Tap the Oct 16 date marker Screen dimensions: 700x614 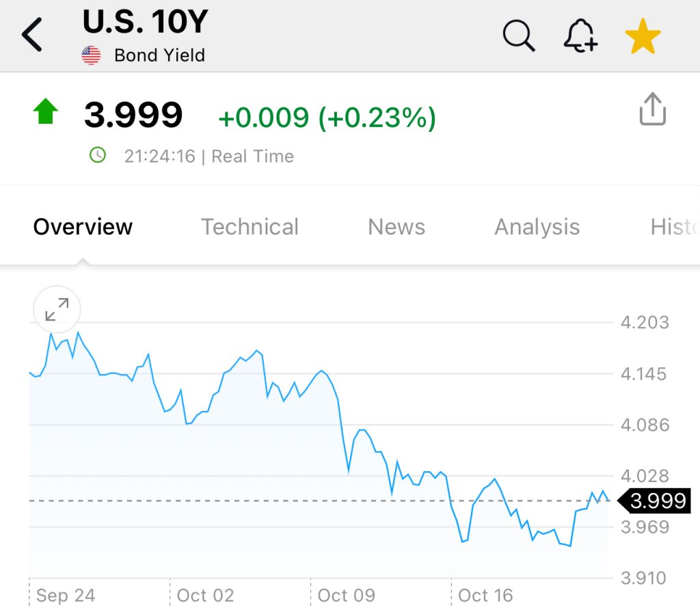tap(485, 596)
